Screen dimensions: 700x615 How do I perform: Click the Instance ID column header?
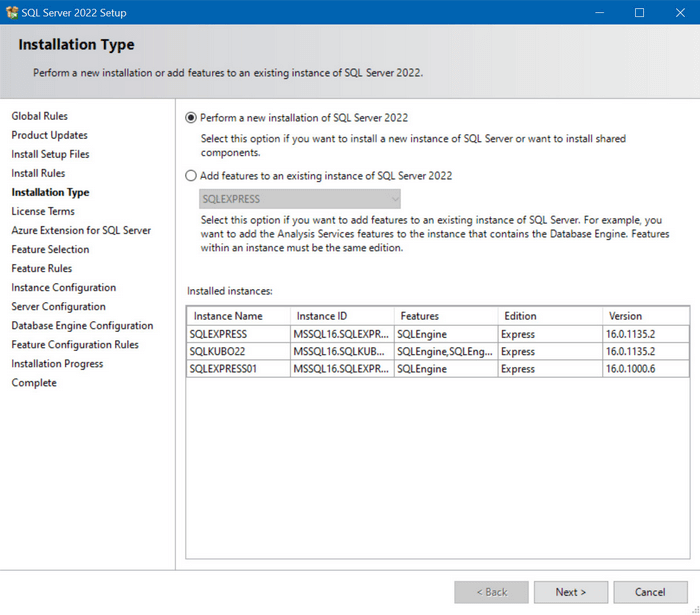pyautogui.click(x=341, y=316)
